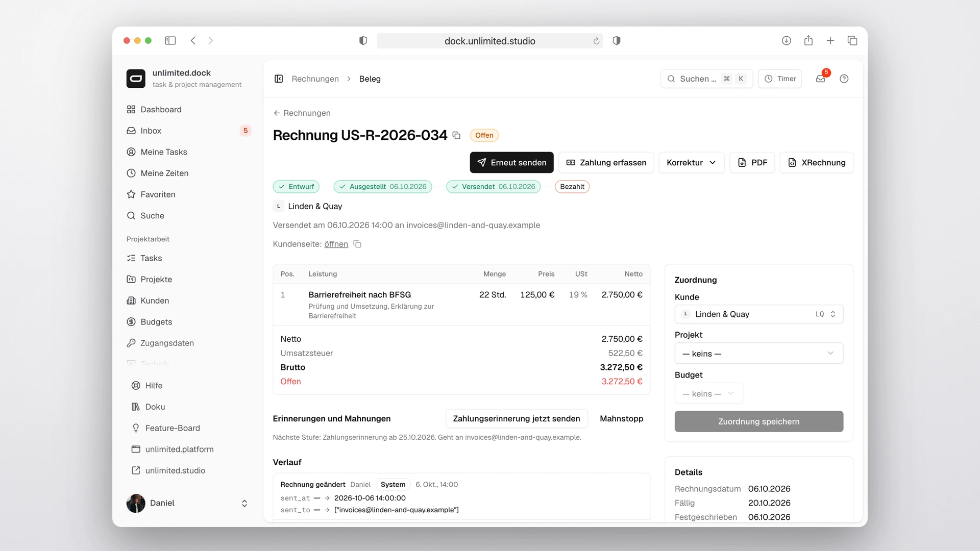The width and height of the screenshot is (980, 551).
Task: Click the privacy shield icon left of the address bar
Action: tap(363, 41)
